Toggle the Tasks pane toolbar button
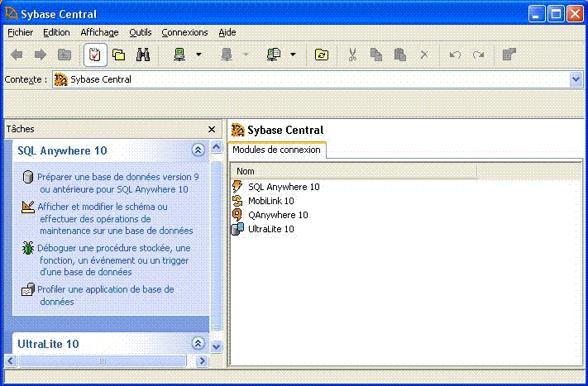The image size is (588, 386). pyautogui.click(x=95, y=55)
